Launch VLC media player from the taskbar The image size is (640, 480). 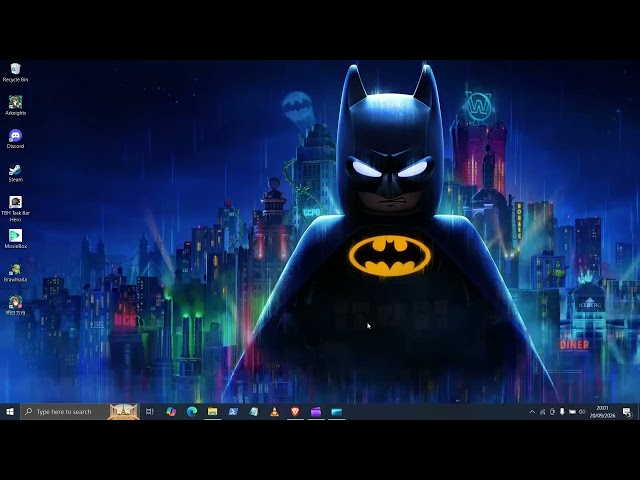[x=275, y=411]
